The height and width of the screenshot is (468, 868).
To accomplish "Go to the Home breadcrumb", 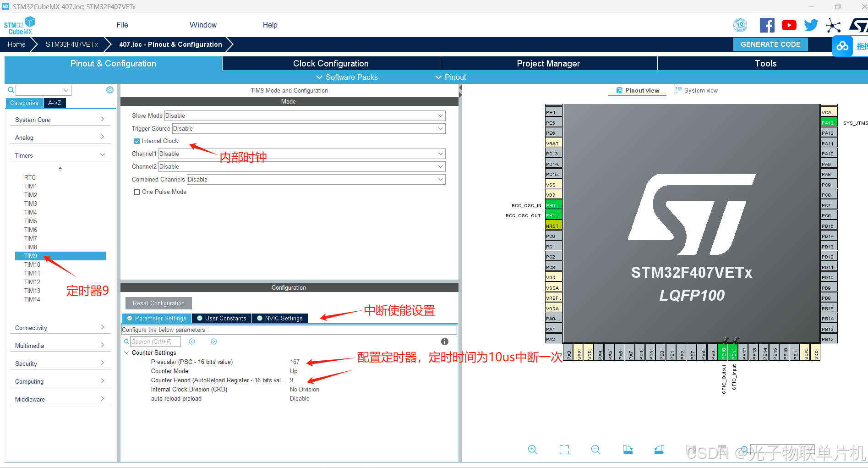I will [x=16, y=44].
